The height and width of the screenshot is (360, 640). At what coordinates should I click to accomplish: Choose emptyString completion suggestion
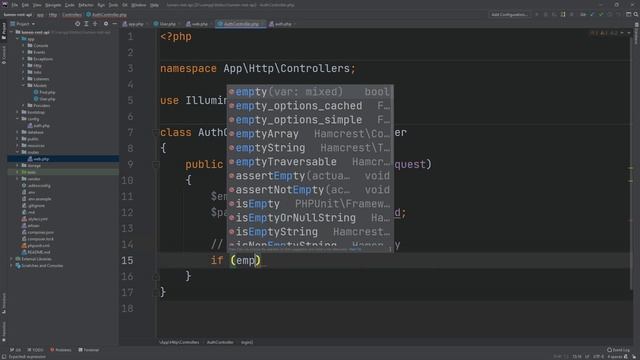pos(310,148)
